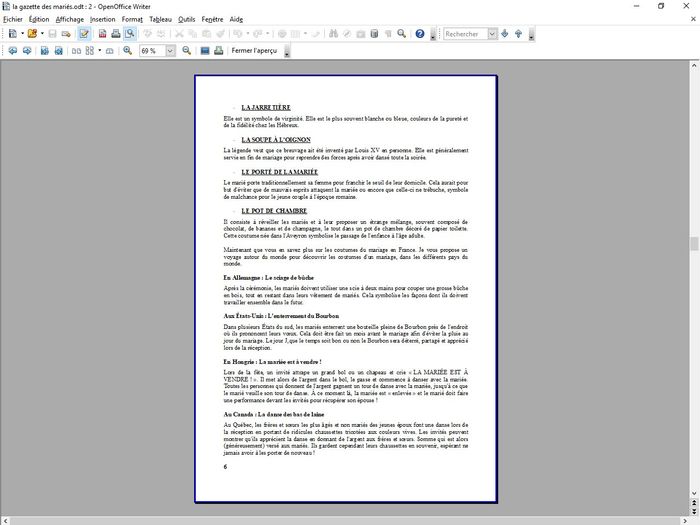This screenshot has height=525, width=700.
Task: Toggle the Page Preview icon
Action: click(130, 33)
